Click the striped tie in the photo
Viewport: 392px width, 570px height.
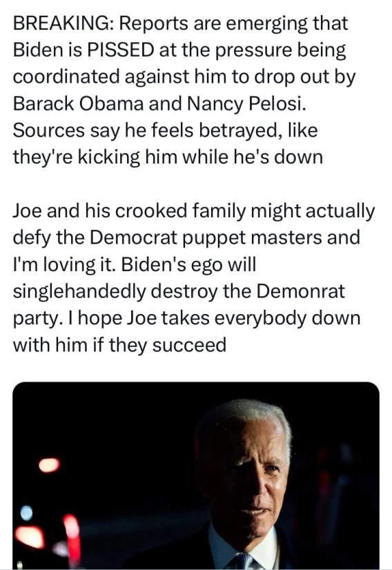[242, 561]
